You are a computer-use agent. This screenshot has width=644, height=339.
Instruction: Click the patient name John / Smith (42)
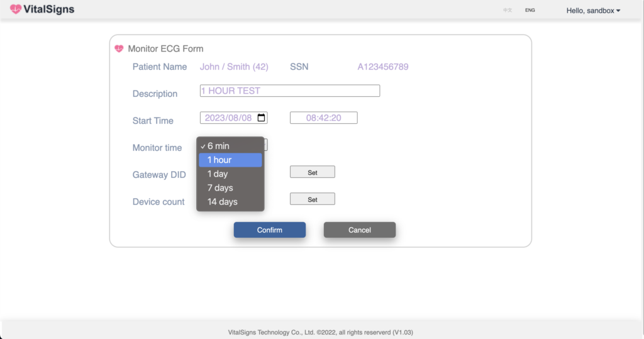pyautogui.click(x=234, y=67)
